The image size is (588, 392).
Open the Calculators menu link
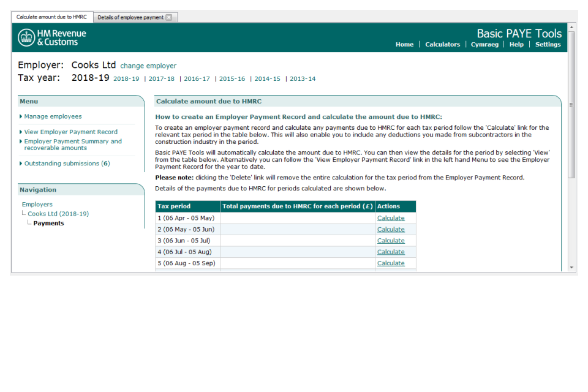pos(442,44)
